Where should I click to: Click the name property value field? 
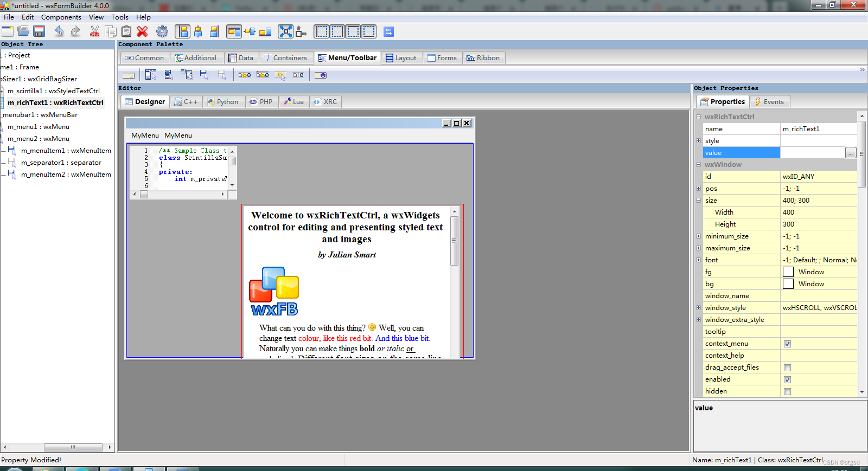point(819,129)
